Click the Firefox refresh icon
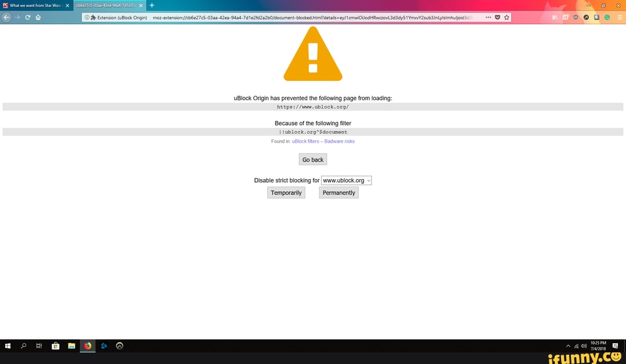 pyautogui.click(x=28, y=17)
